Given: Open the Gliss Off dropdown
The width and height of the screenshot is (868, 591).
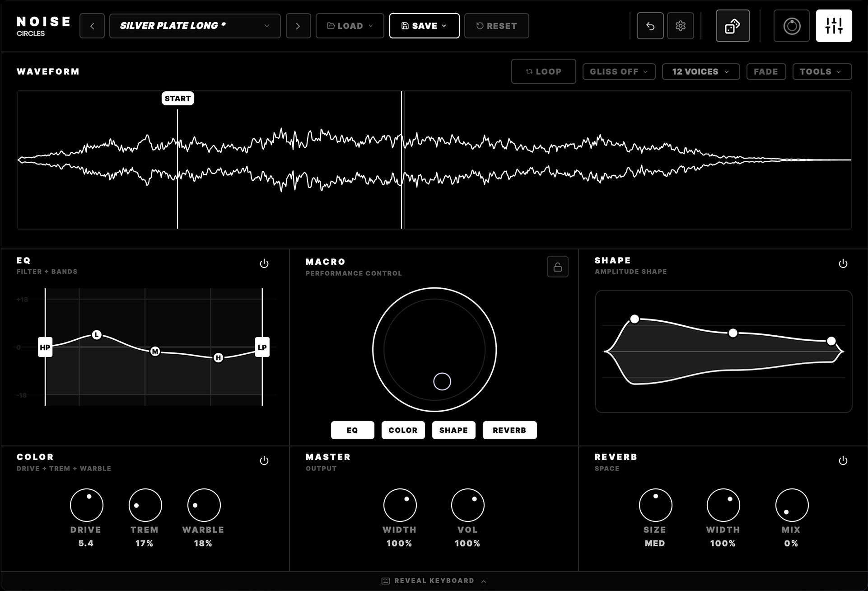Looking at the screenshot, I should 619,71.
